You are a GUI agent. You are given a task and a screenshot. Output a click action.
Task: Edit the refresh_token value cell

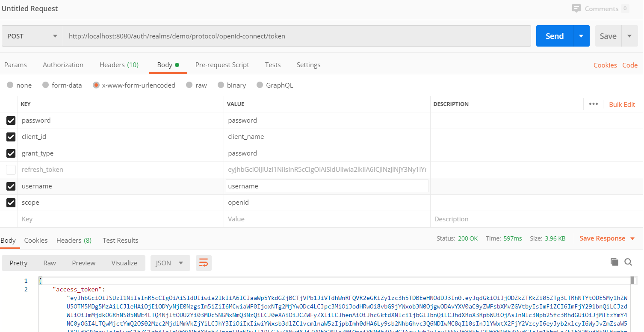[327, 170]
